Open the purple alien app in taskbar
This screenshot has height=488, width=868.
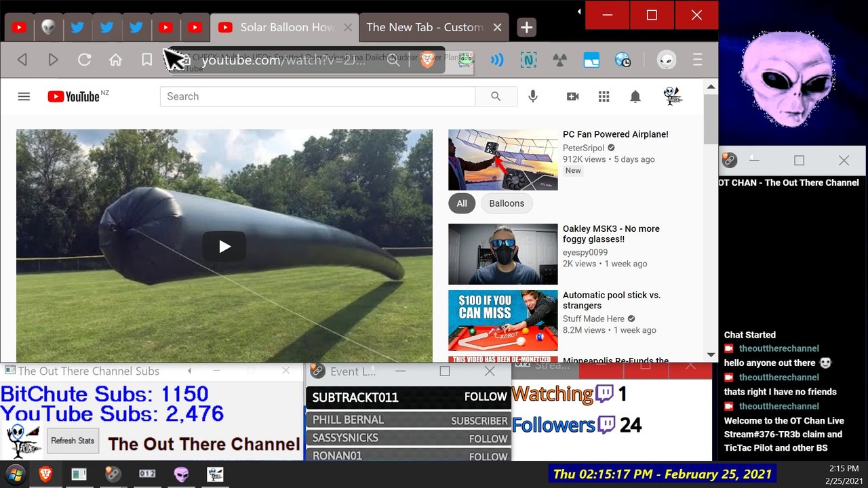point(181,474)
